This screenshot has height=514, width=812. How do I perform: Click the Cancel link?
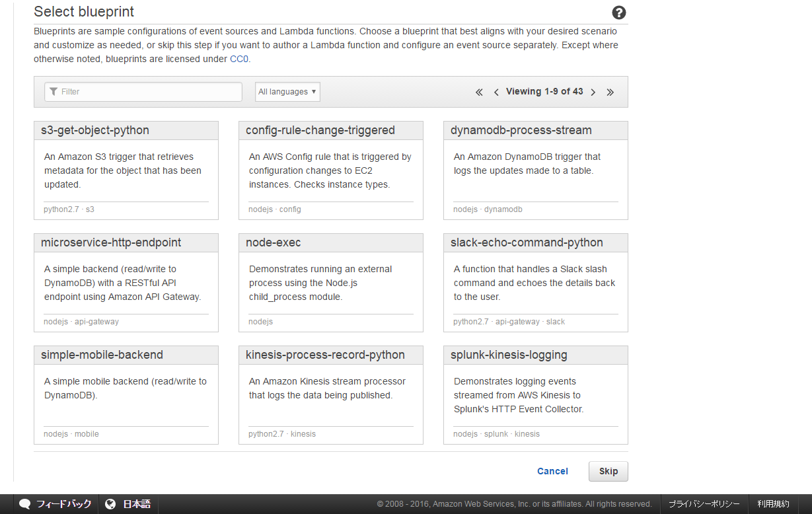552,471
